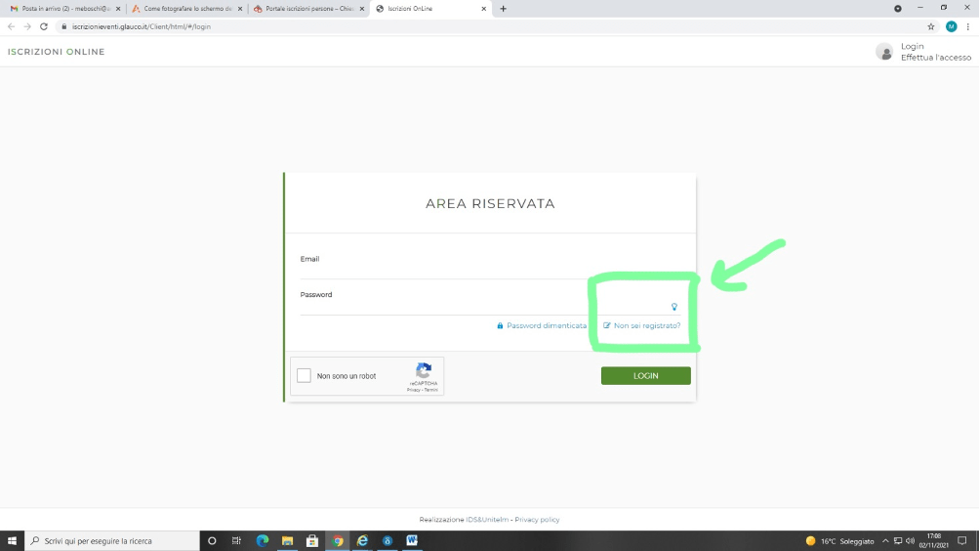Click the Windows Start button
The image size is (980, 551).
click(12, 540)
